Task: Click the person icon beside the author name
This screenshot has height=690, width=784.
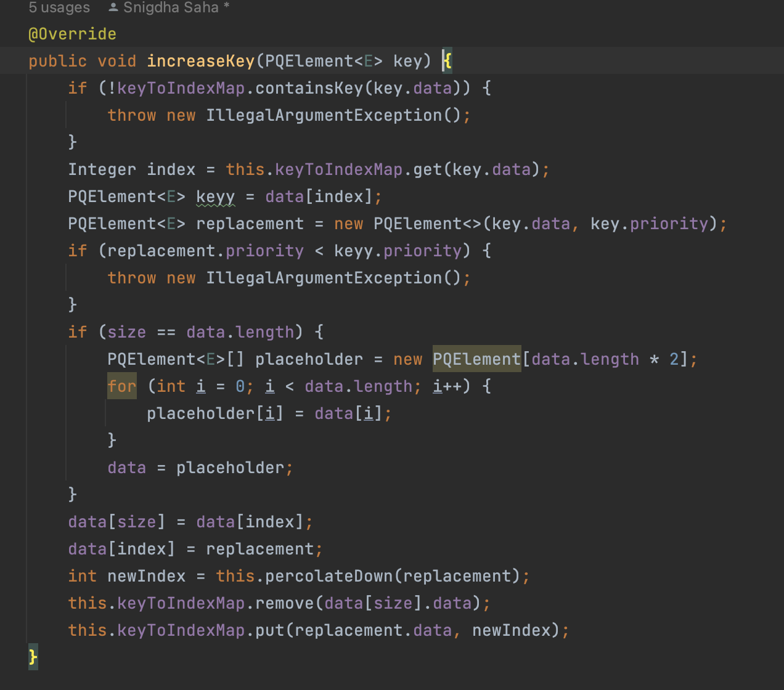Action: point(113,8)
